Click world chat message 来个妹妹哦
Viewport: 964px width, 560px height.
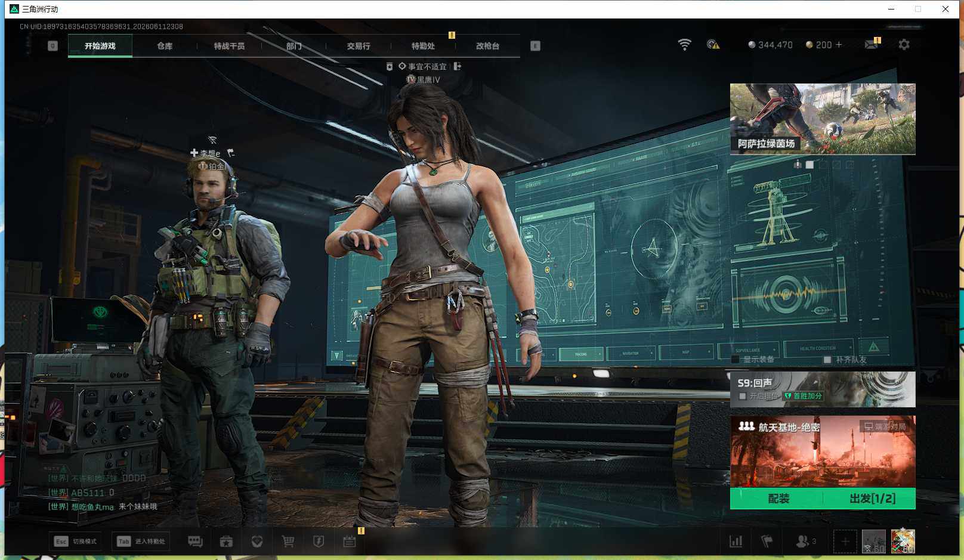click(x=138, y=507)
